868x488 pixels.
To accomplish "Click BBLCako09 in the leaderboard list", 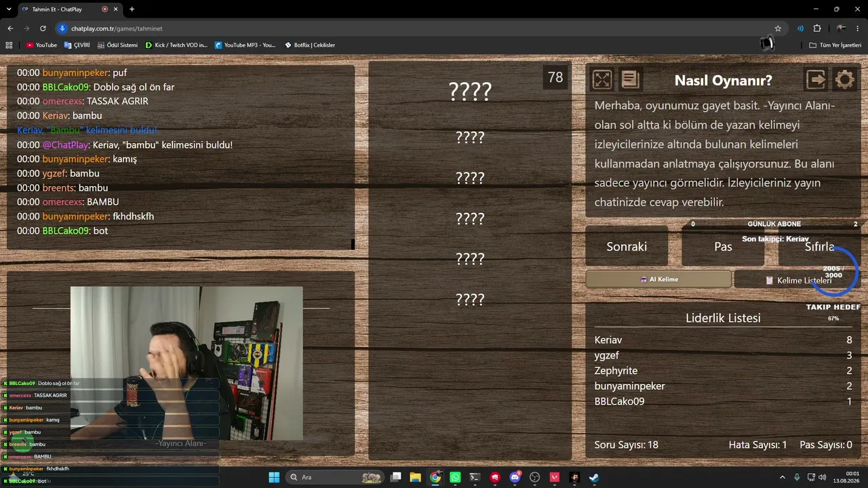I will pos(619,401).
